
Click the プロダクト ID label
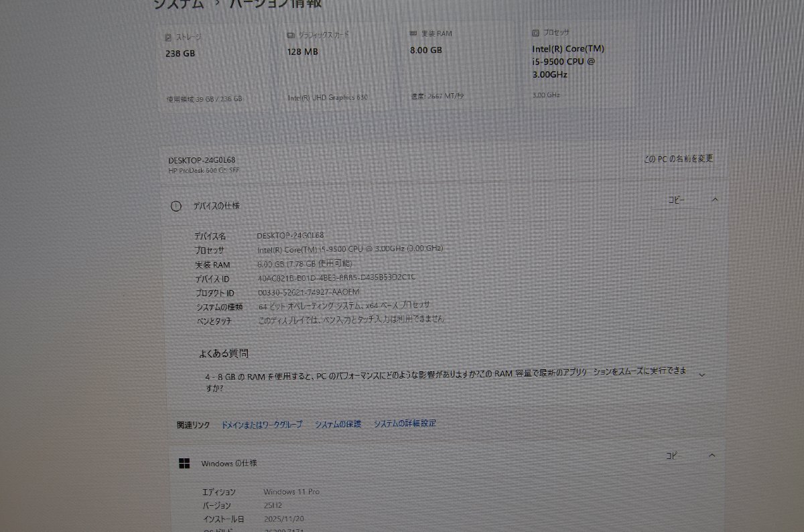point(214,293)
